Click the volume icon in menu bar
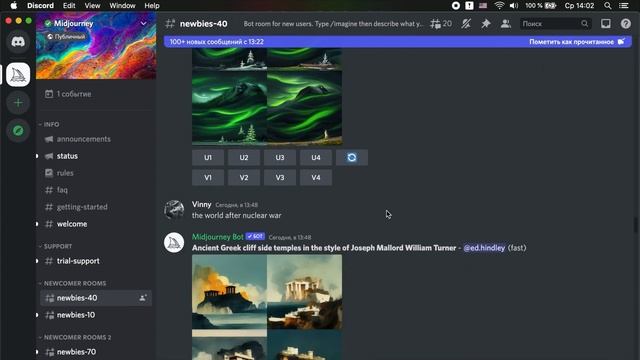Image resolution: width=640 pixels, height=360 pixels. [x=514, y=6]
